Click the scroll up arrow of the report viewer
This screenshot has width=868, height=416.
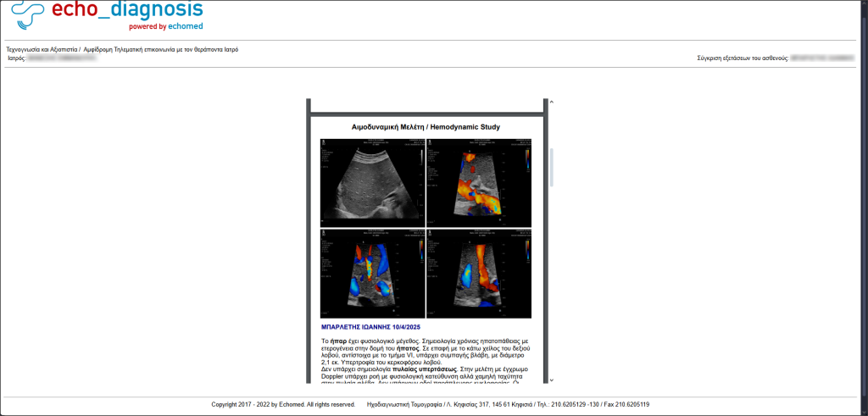click(x=551, y=103)
